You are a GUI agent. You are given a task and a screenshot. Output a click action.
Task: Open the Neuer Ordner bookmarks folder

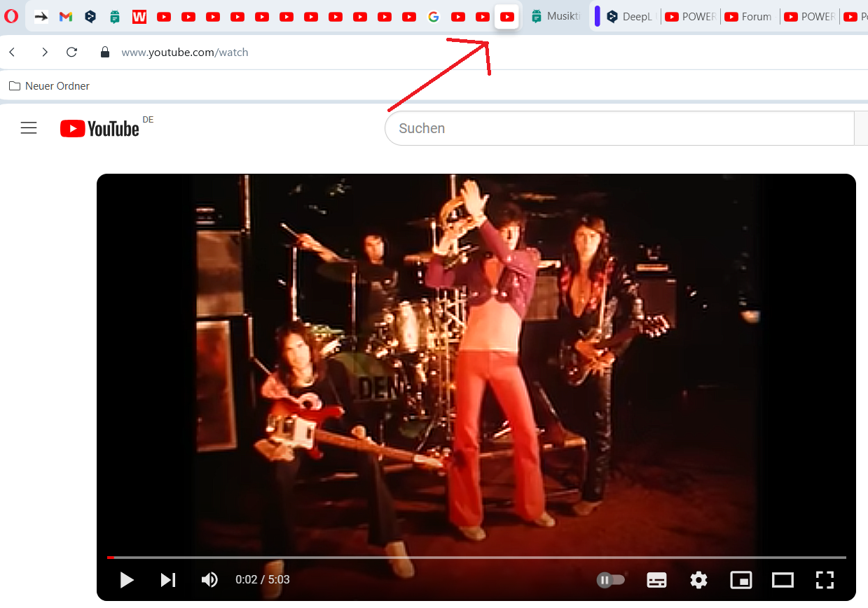click(49, 86)
